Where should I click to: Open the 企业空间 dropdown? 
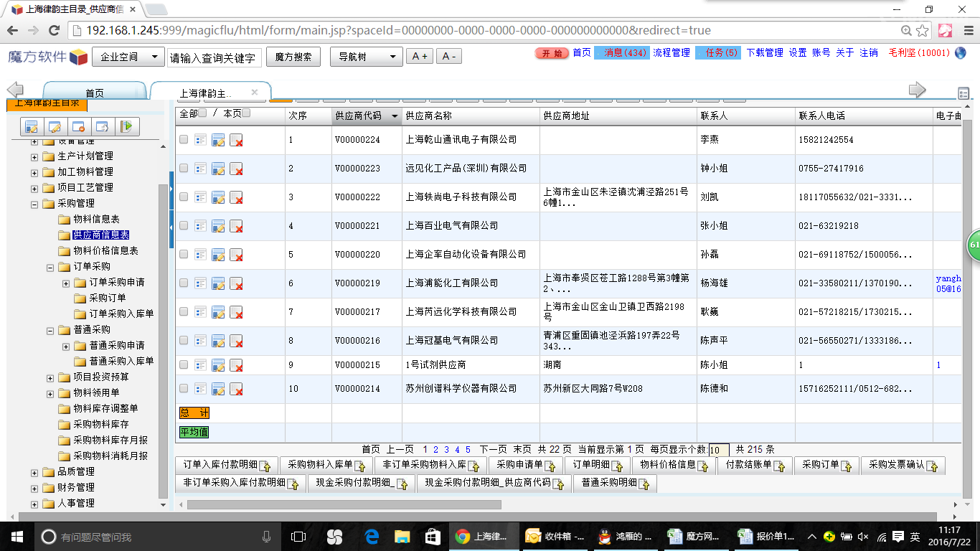128,57
